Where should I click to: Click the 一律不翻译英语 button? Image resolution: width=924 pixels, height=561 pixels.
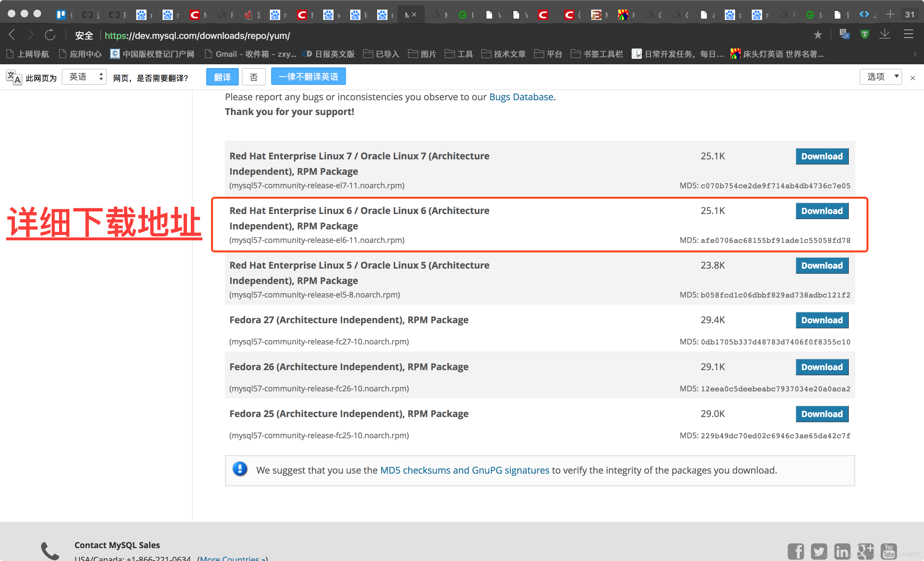coord(308,76)
